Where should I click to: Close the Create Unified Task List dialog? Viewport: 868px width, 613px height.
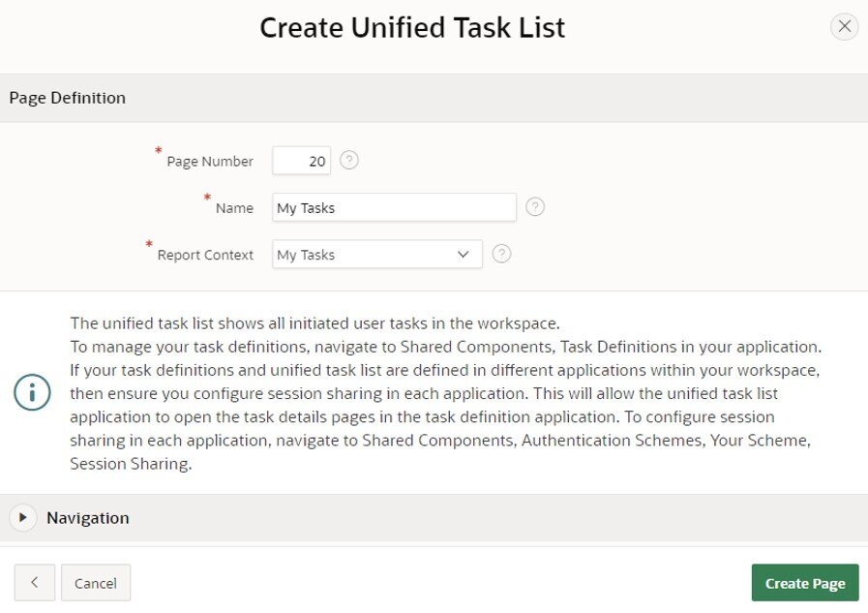pos(844,26)
